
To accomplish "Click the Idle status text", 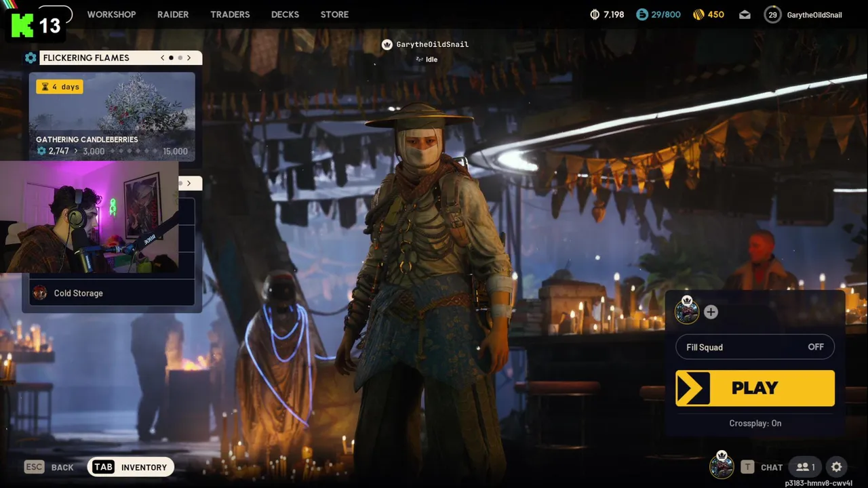I will pyautogui.click(x=431, y=60).
